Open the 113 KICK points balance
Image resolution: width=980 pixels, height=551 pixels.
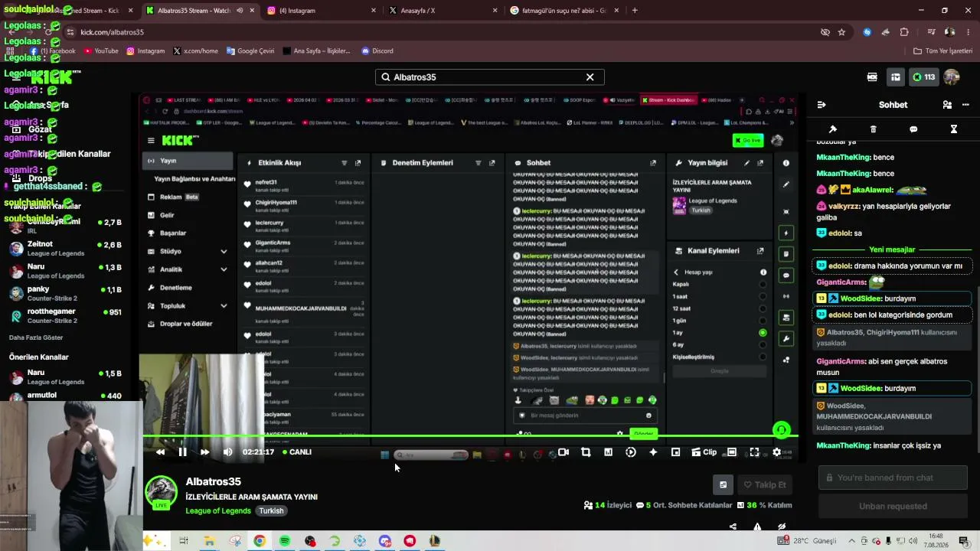click(x=923, y=77)
